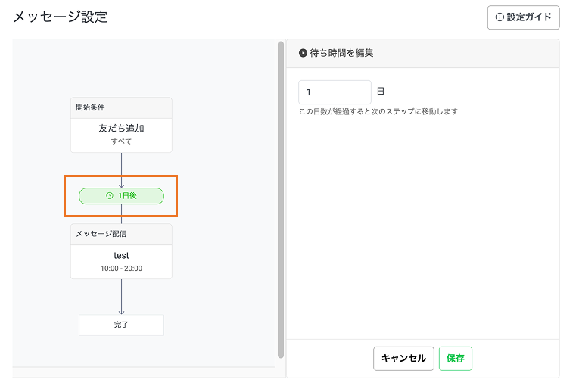This screenshot has width=579, height=392.
Task: Click the clock icon in 1日後 pill
Action: click(x=110, y=196)
